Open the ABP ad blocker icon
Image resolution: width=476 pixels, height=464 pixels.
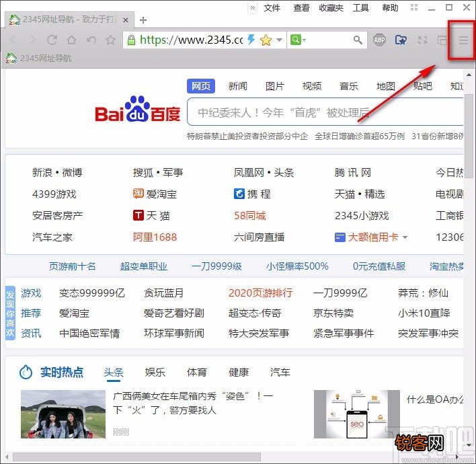(x=379, y=40)
